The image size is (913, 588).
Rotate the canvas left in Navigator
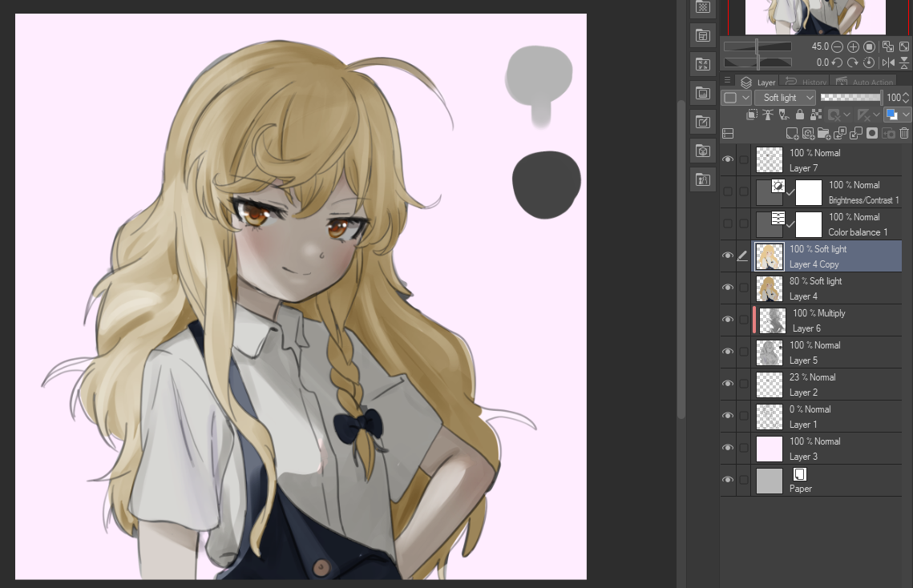tap(837, 62)
